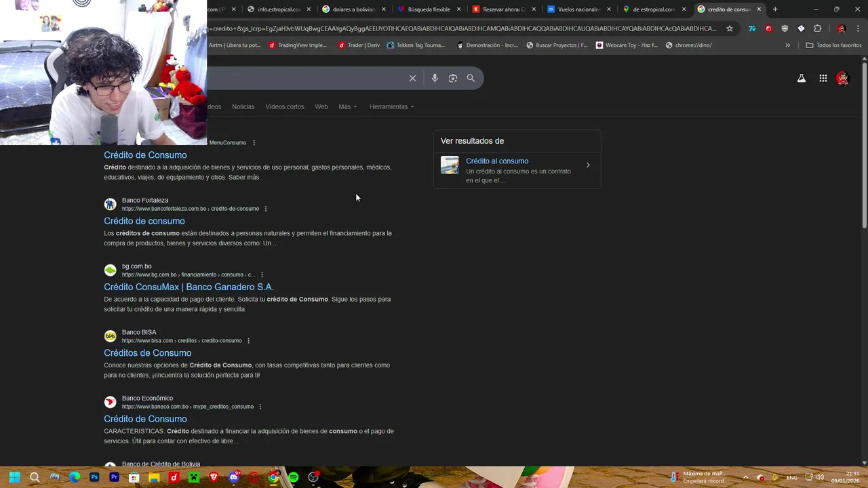868x488 pixels.
Task: Open Banco Económico Crédito de Consumo link
Action: [x=145, y=419]
